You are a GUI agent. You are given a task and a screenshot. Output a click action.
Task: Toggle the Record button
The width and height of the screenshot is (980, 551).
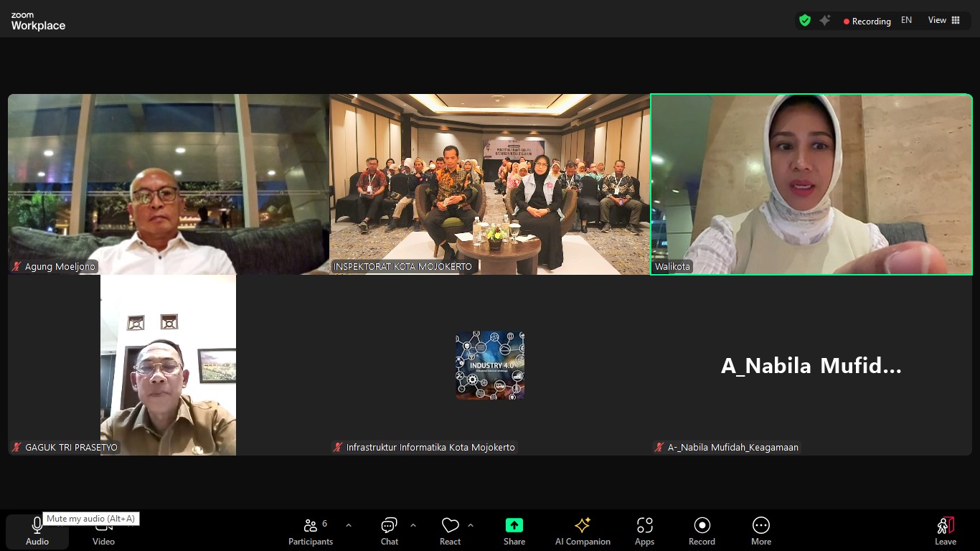(702, 531)
